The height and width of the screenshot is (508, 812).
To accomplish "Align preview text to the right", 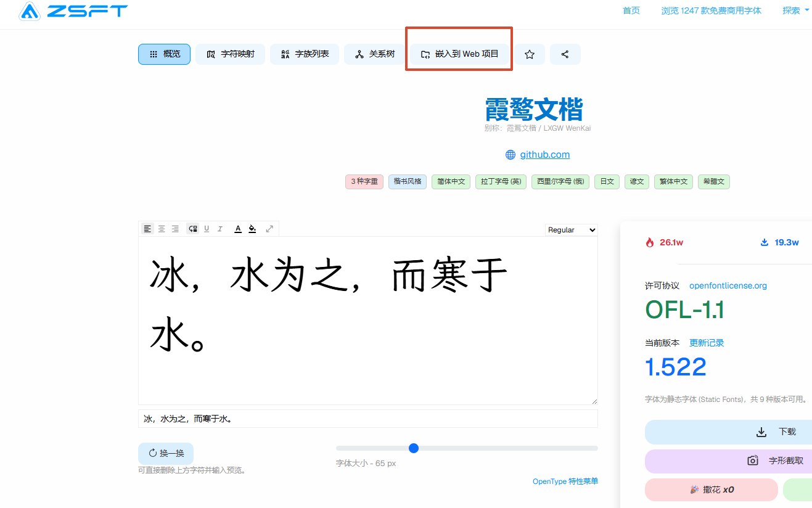I will [x=175, y=229].
